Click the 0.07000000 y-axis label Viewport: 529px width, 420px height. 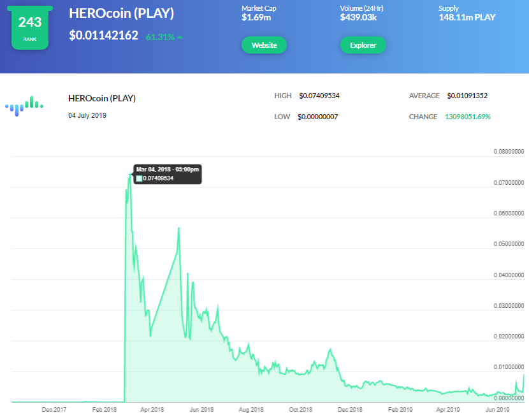coord(509,183)
